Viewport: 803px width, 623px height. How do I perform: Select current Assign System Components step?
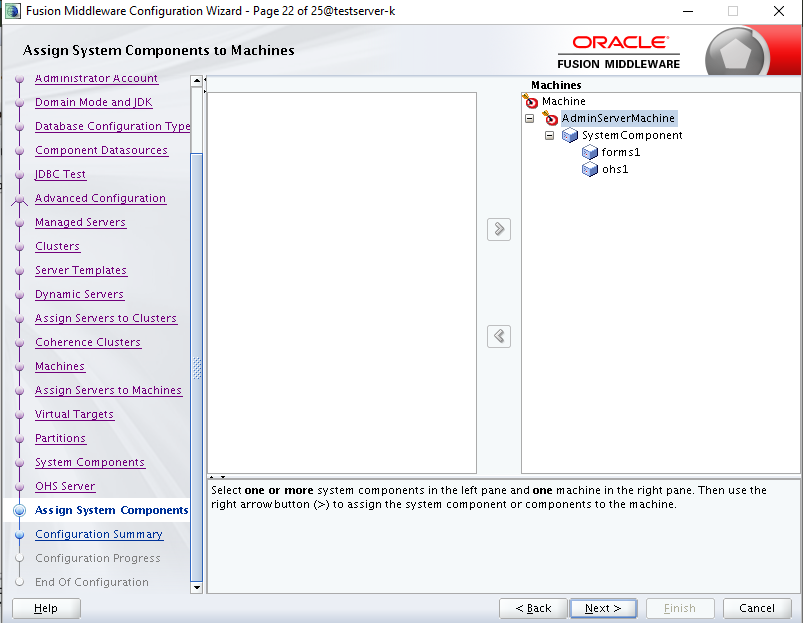click(112, 510)
